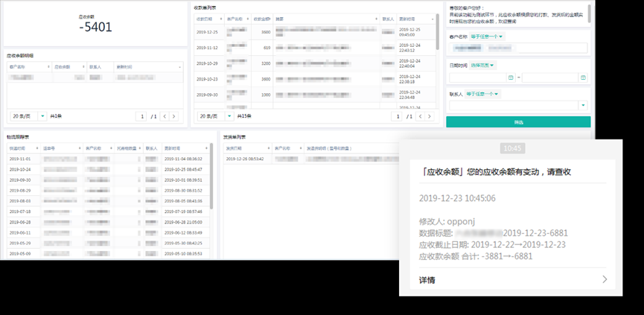Click notification timestamp 2019-12-23 10:45:06
Screen dimensions: 644x315
click(x=457, y=198)
